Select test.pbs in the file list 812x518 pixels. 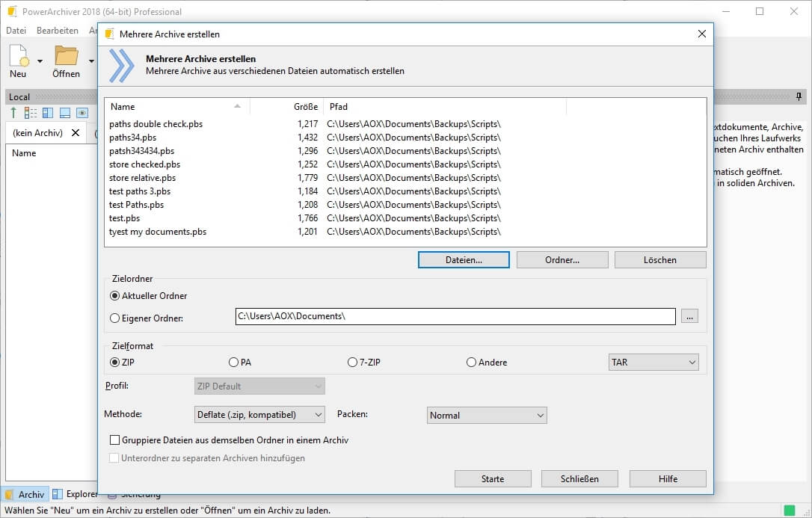click(x=125, y=218)
